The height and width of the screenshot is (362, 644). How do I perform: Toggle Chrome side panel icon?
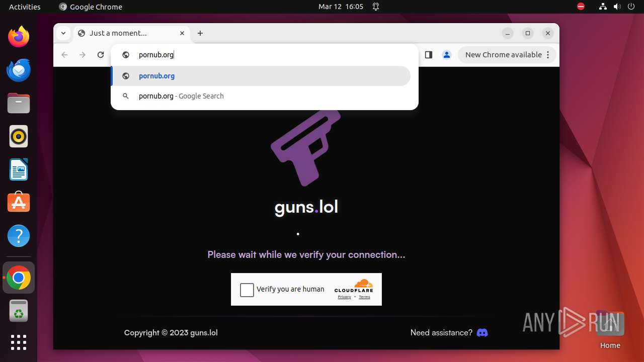429,55
